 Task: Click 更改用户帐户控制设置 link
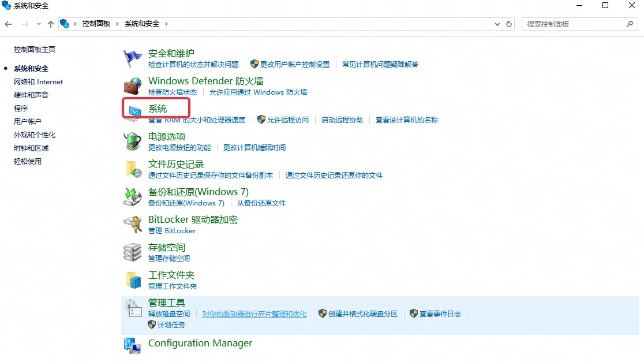(294, 64)
